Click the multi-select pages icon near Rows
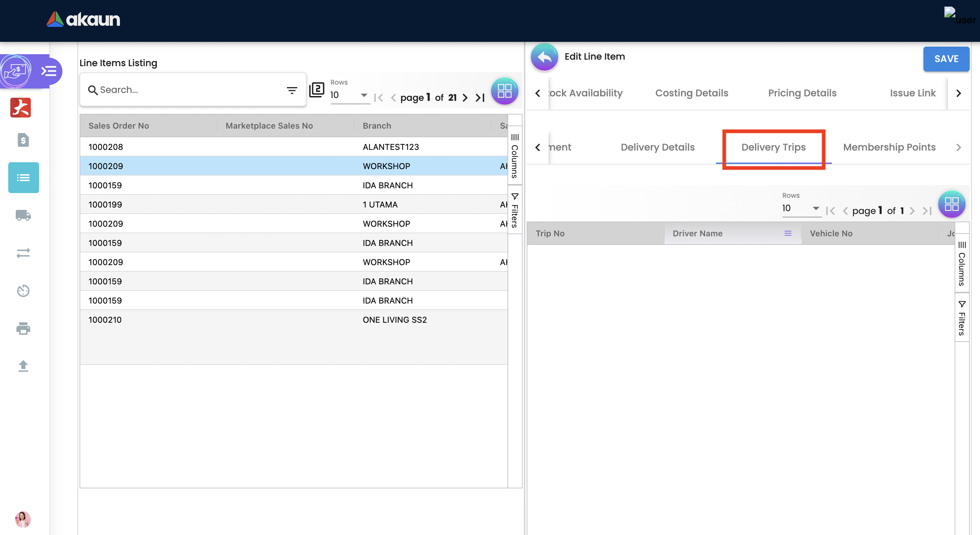 pyautogui.click(x=316, y=90)
